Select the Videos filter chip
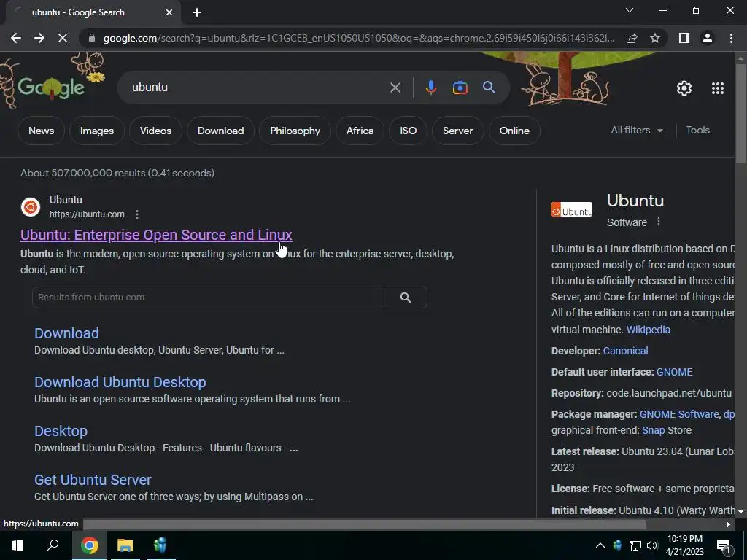Screen dimensions: 747x560 point(155,131)
